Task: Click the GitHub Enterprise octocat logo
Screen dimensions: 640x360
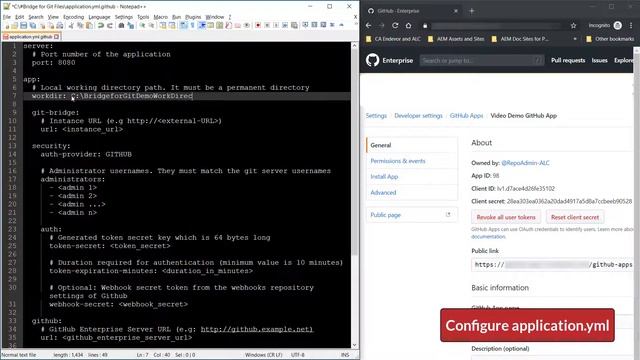Action: point(372,60)
